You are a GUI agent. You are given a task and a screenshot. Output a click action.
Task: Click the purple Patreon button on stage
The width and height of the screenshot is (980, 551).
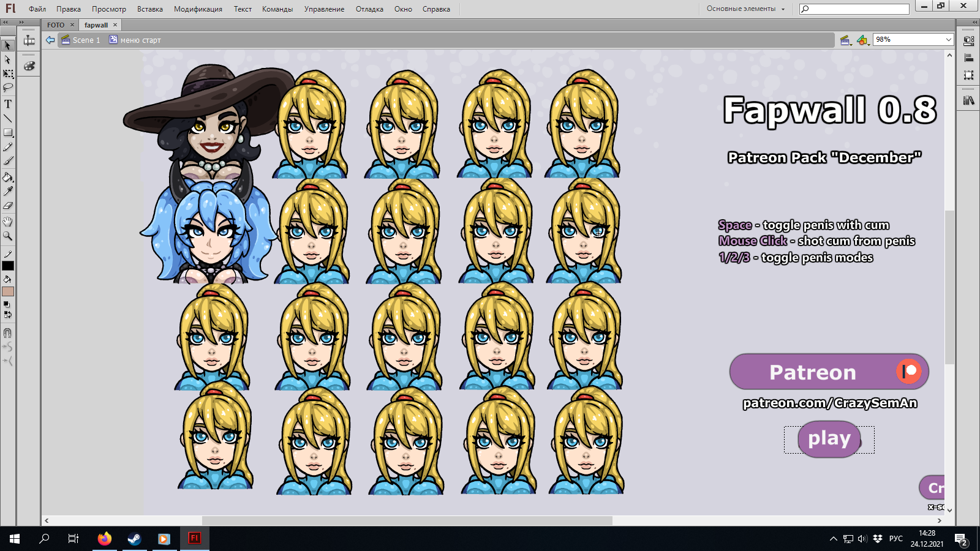[x=829, y=372]
